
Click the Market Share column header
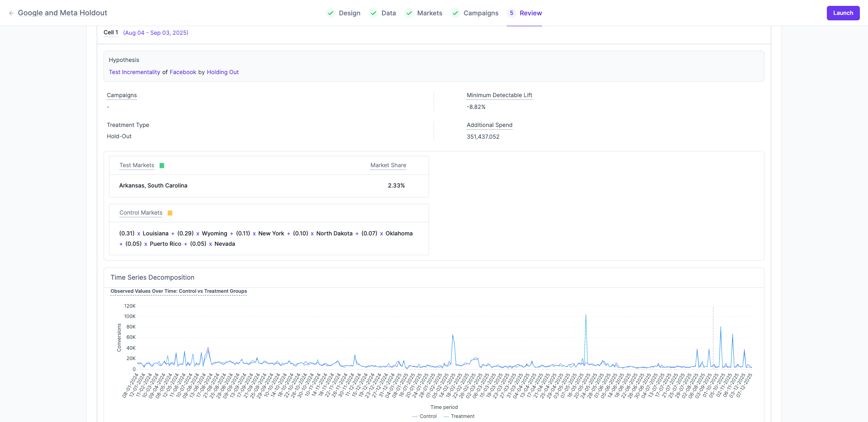click(388, 165)
